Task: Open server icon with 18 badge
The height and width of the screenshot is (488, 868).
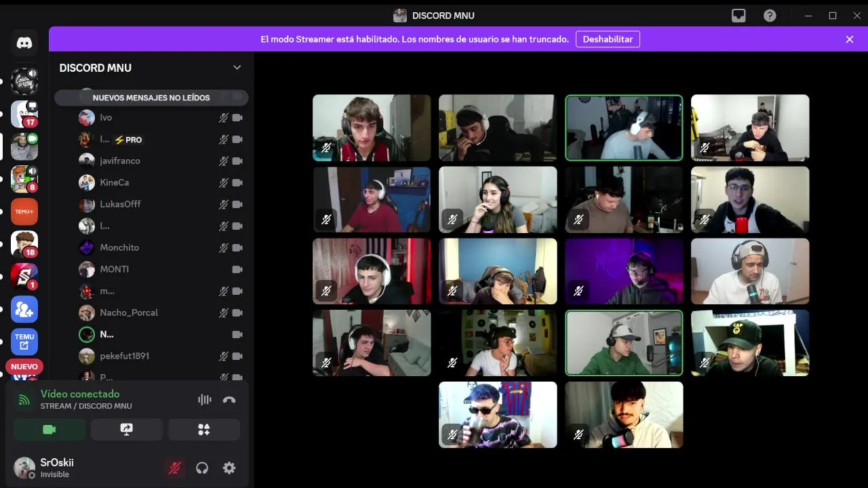Action: point(24,244)
